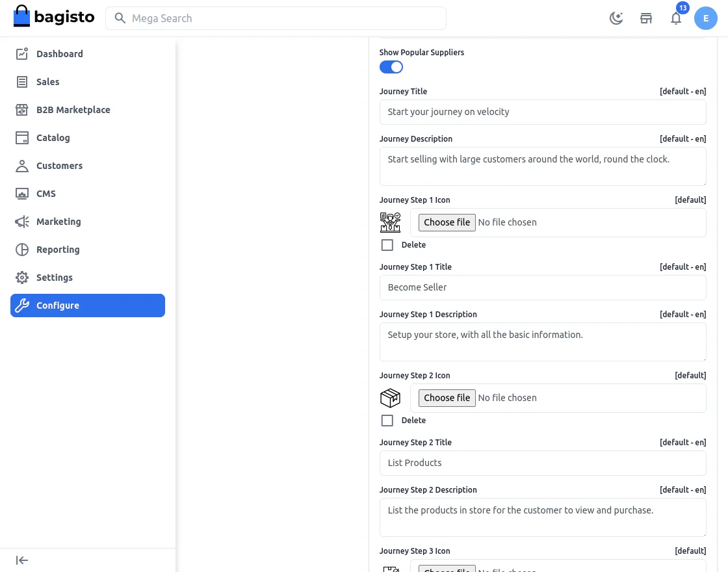Check Delete for Journey Step 1 icon
Screen dimensions: 728x572
pyautogui.click(x=387, y=245)
